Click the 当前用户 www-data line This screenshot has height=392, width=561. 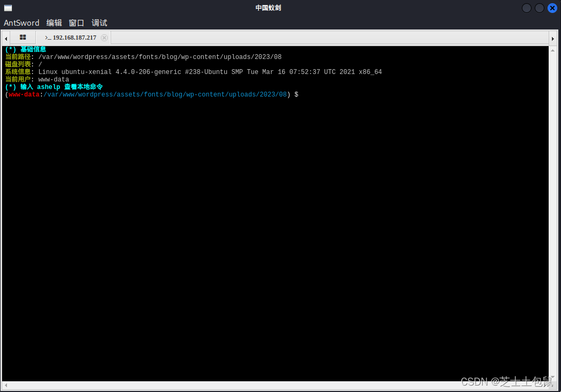[37, 79]
